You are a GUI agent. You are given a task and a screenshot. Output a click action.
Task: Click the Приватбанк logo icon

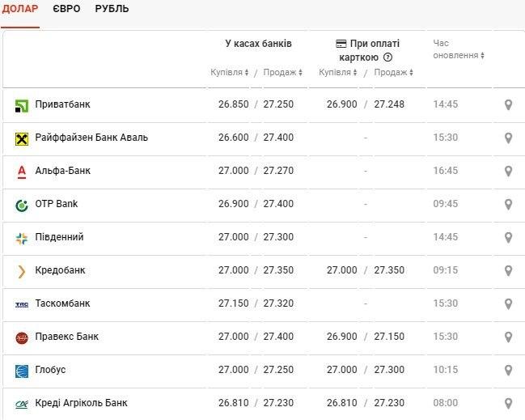22,105
